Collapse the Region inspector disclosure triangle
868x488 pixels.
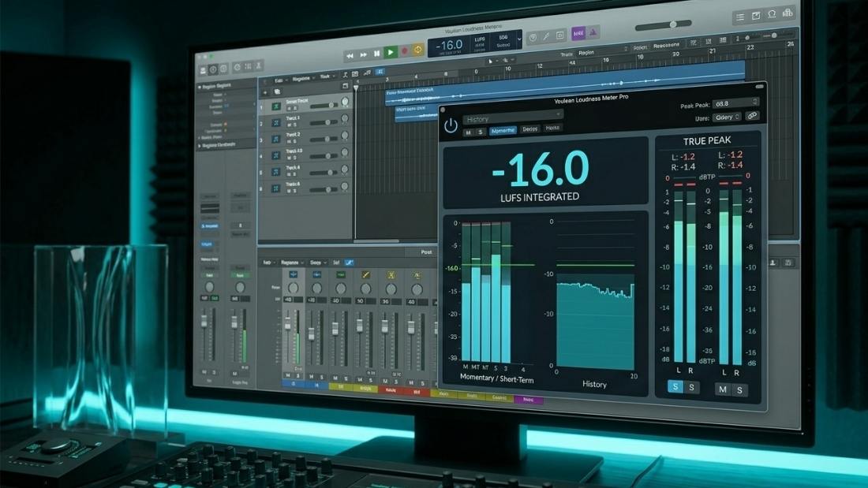point(200,87)
